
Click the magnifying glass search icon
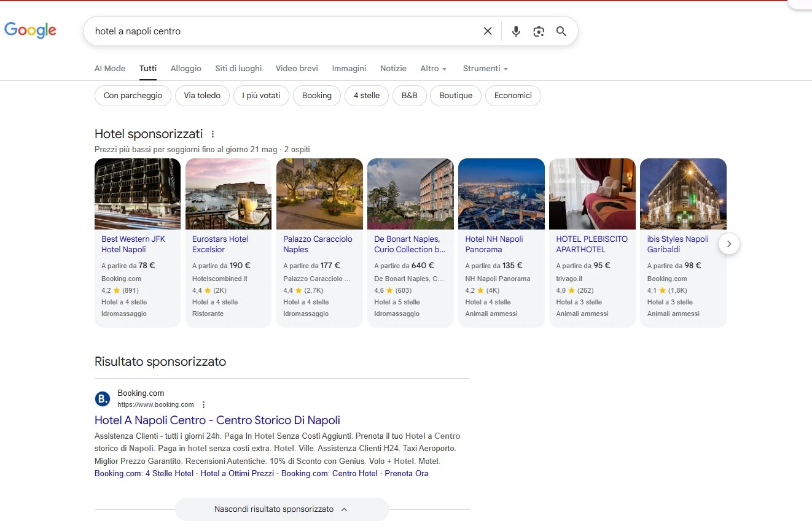tap(561, 31)
